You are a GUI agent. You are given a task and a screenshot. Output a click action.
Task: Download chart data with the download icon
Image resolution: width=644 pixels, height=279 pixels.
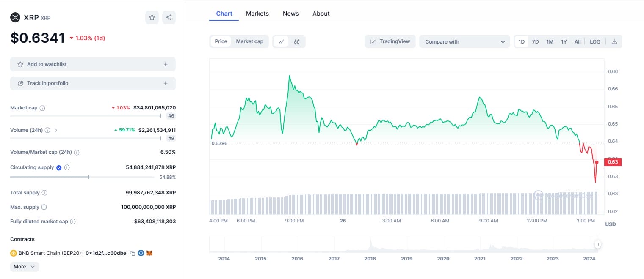pyautogui.click(x=614, y=41)
